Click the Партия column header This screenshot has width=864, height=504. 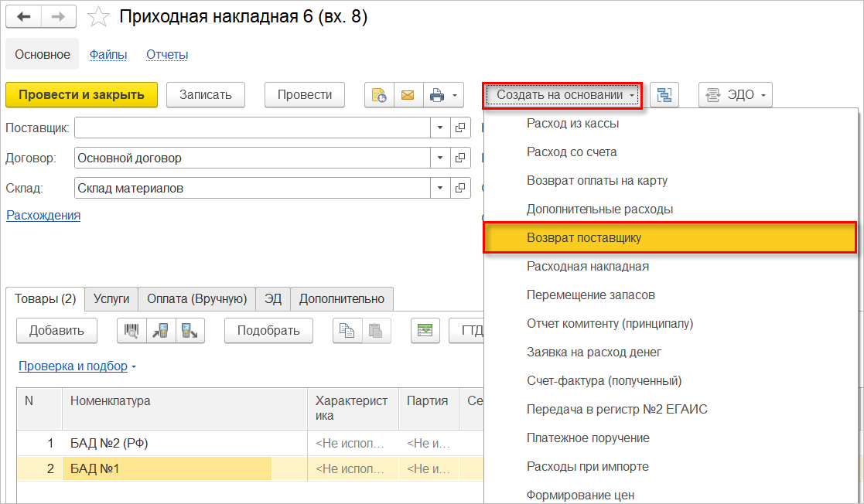point(429,409)
